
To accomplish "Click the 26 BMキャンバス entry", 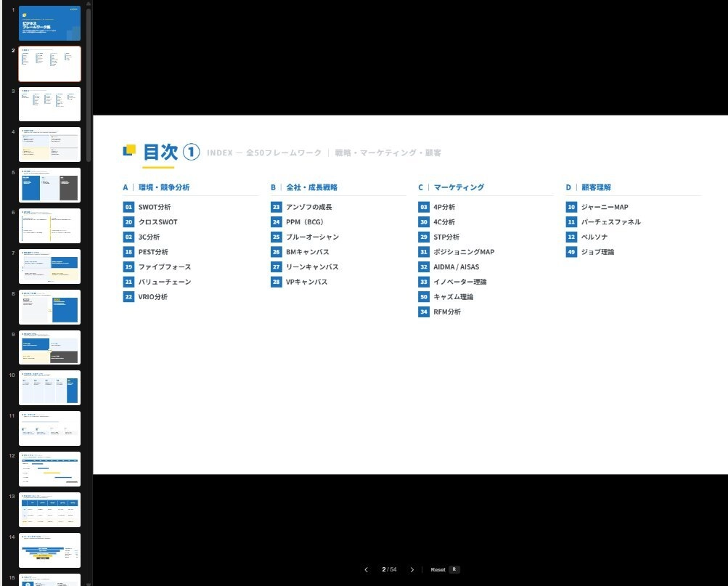I will [x=300, y=252].
